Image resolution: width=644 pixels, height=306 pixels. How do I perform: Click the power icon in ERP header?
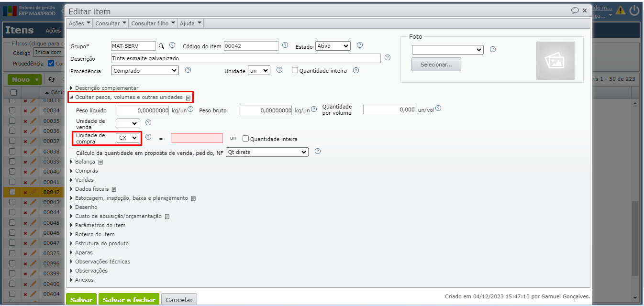(634, 10)
